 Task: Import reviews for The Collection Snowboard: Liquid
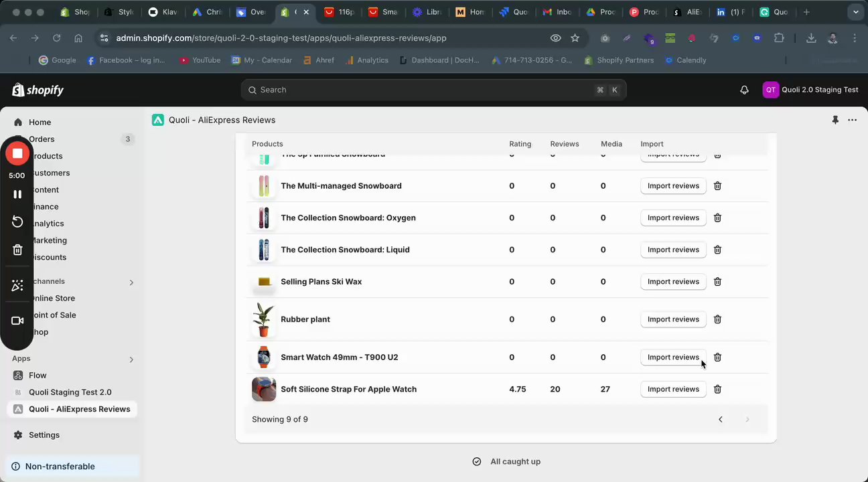click(673, 250)
